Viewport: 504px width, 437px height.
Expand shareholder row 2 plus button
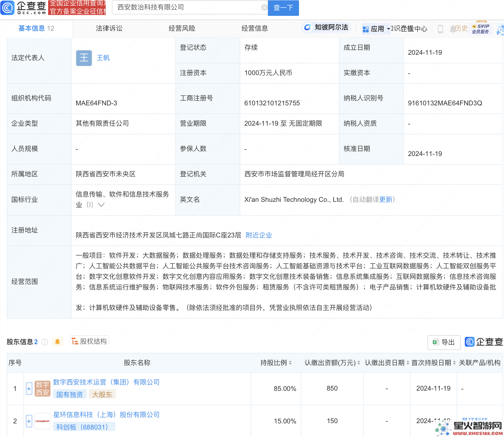point(29,421)
